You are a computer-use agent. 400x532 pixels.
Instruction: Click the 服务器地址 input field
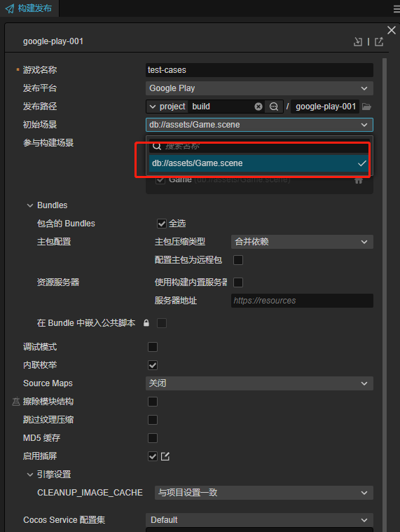[302, 301]
